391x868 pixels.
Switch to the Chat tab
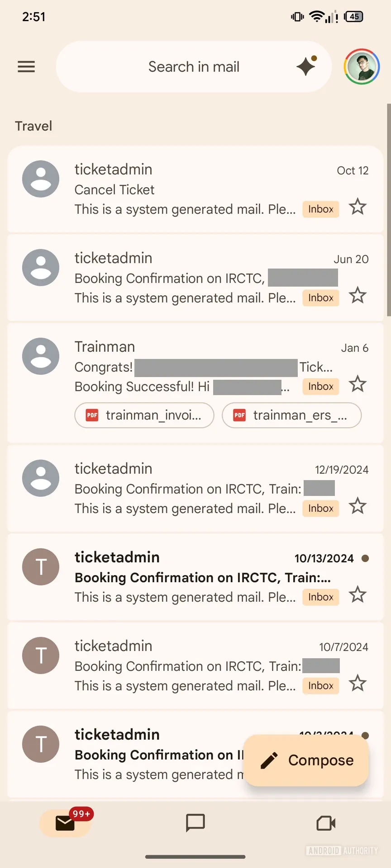(195, 823)
